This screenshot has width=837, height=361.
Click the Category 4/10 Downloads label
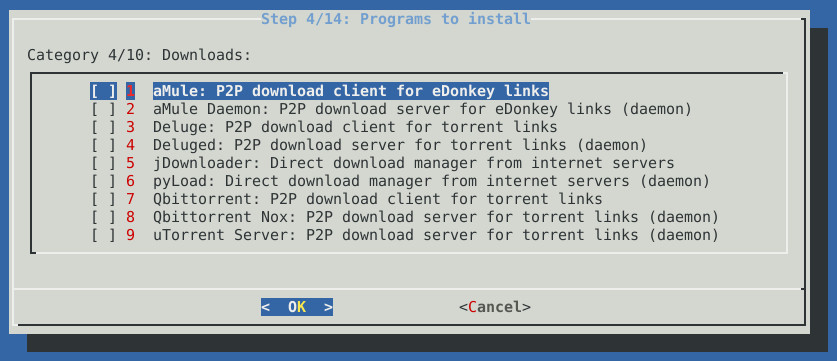tap(139, 55)
